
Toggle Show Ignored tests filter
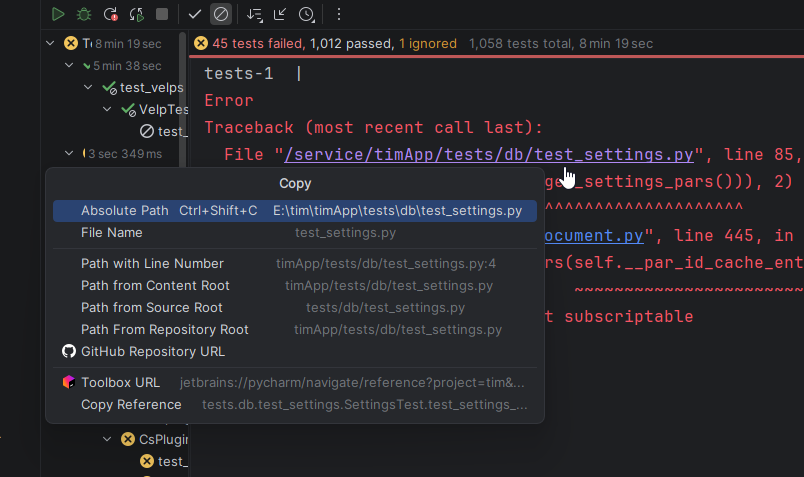[x=221, y=14]
